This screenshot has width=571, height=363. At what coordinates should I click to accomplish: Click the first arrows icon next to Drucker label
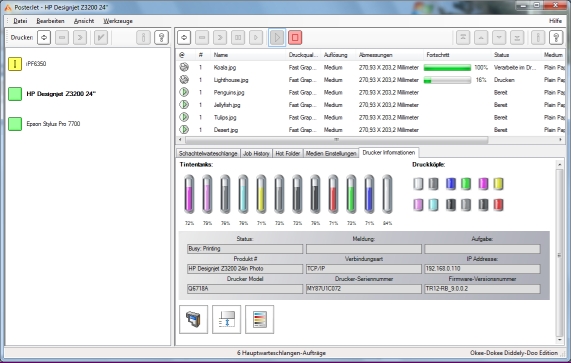pyautogui.click(x=44, y=37)
